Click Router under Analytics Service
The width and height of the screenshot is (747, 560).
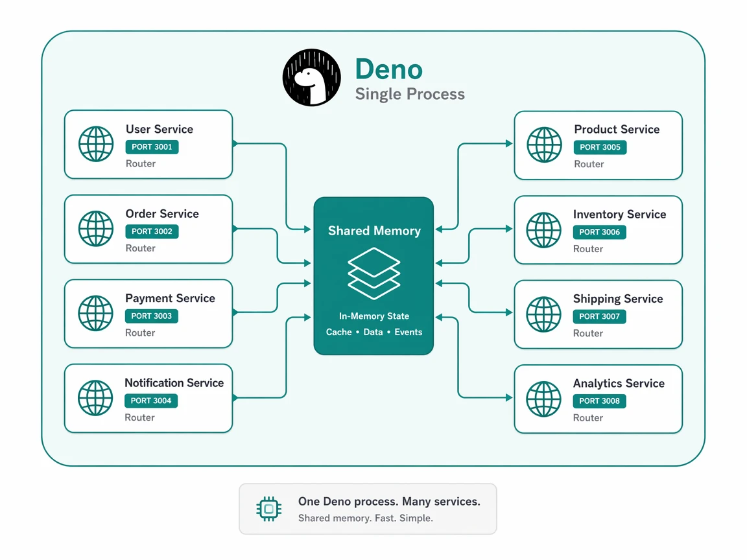[588, 418]
